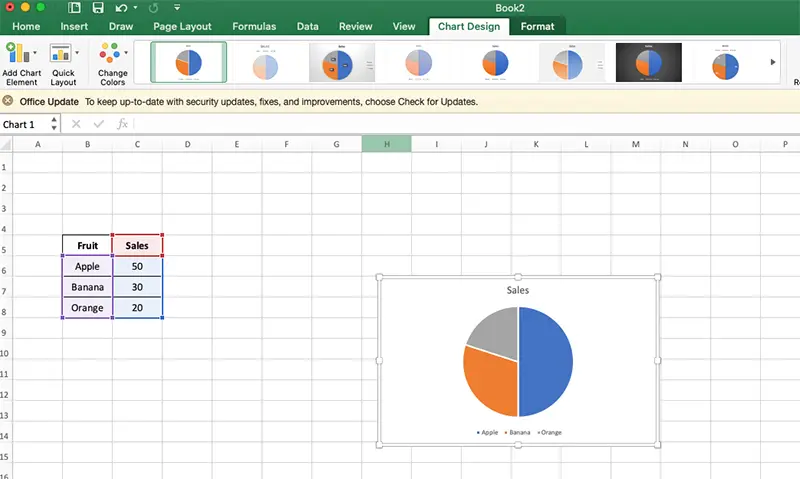Select the first chart style thumbnail
800x479 pixels.
tap(188, 62)
